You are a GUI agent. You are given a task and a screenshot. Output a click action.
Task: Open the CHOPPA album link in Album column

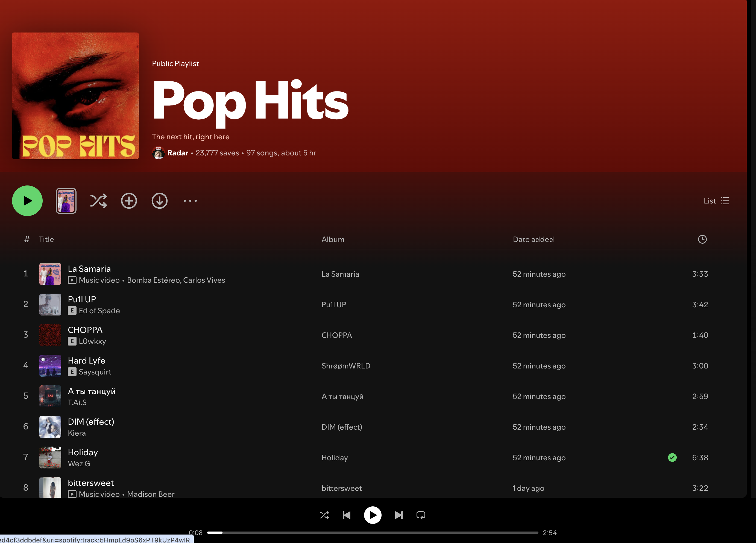tap(337, 335)
